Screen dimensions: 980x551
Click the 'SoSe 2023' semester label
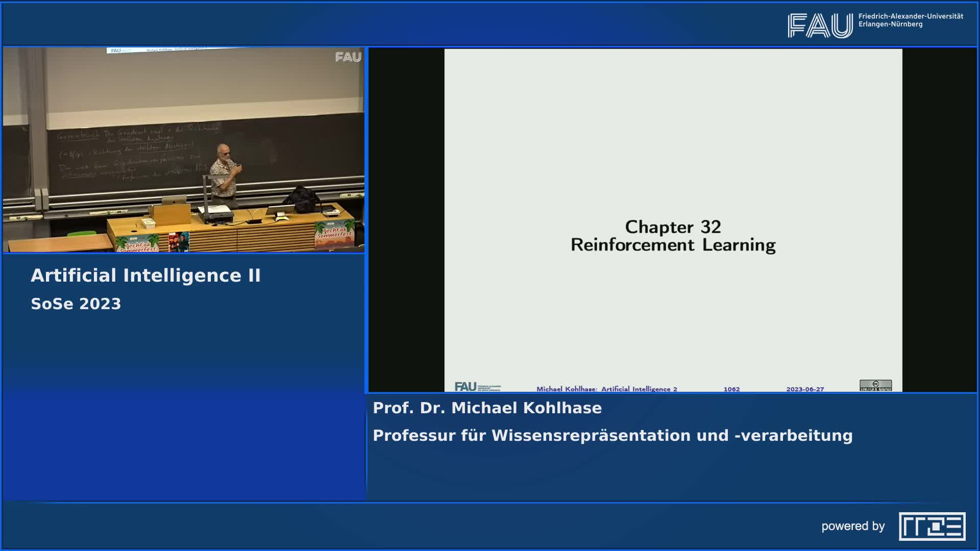(x=76, y=304)
